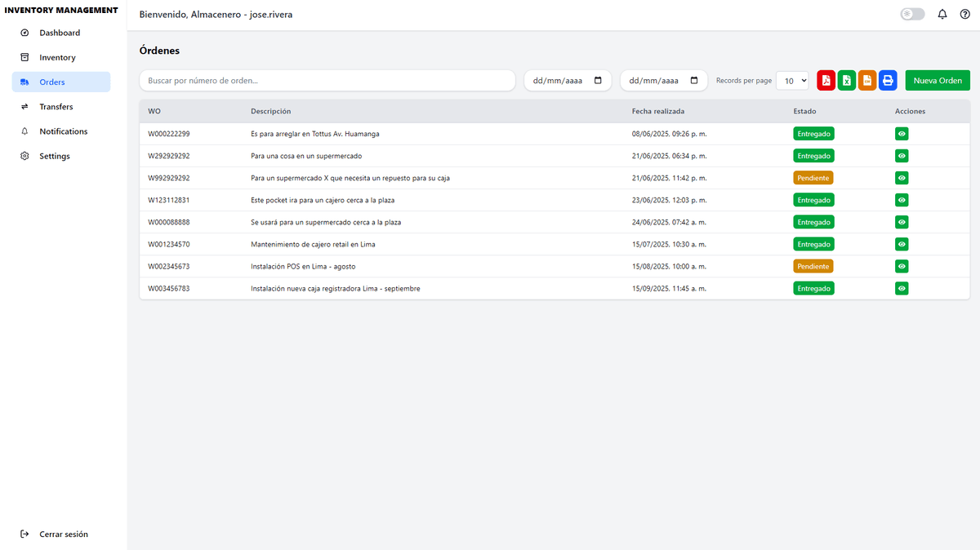Select order number W001234570

[x=169, y=244]
